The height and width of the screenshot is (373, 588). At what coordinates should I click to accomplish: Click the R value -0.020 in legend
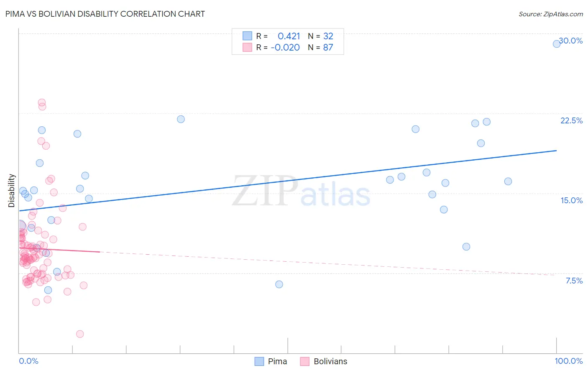coord(285,47)
